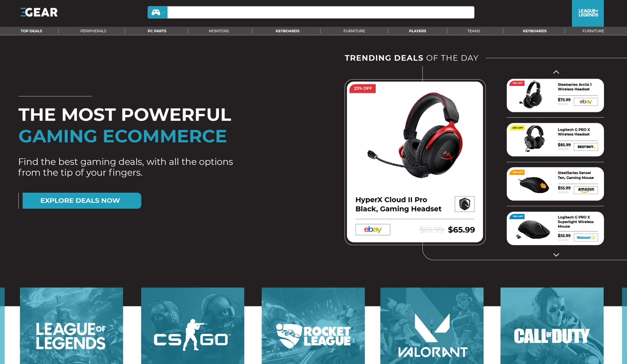
Task: Show previous trending deals with up chevron
Action: coord(556,72)
